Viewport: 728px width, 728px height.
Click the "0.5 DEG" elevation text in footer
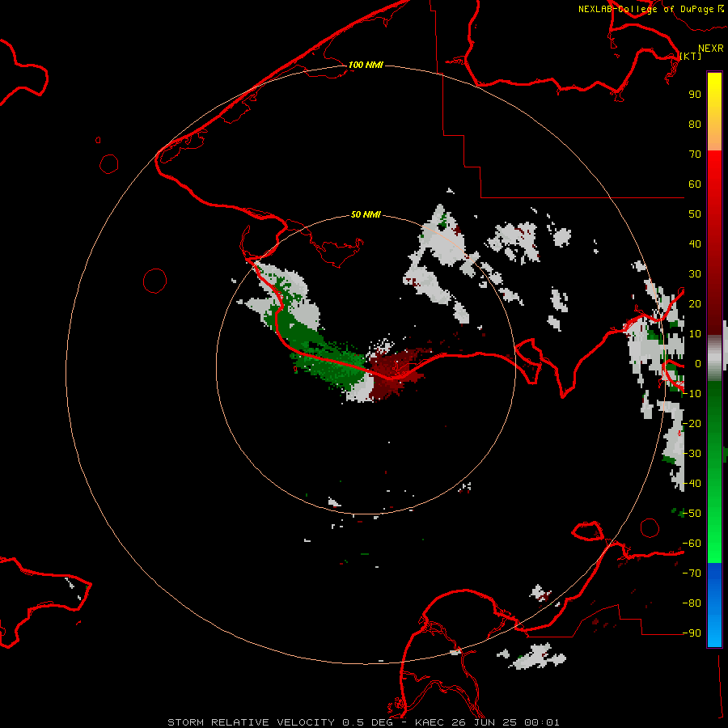(x=368, y=722)
